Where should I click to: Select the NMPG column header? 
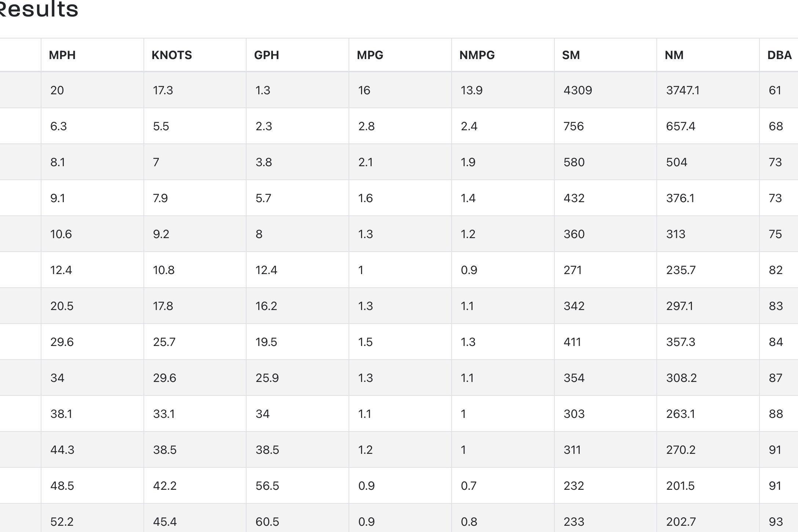(x=477, y=55)
